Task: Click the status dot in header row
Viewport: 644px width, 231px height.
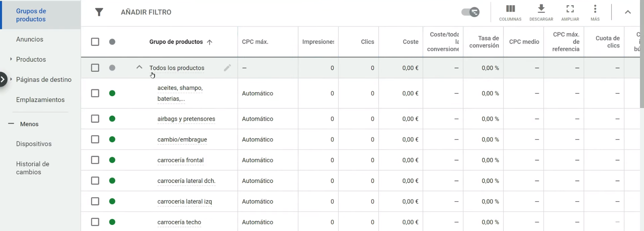Action: (x=112, y=42)
